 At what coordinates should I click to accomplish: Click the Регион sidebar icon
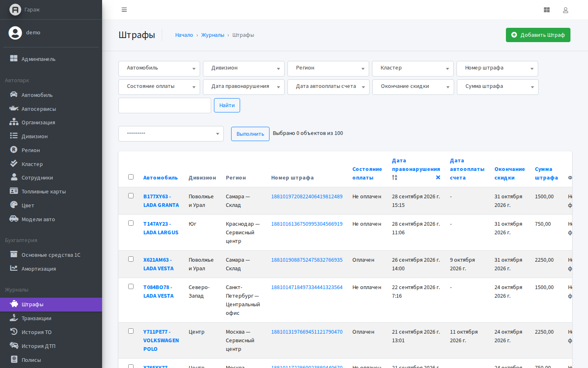tap(14, 150)
